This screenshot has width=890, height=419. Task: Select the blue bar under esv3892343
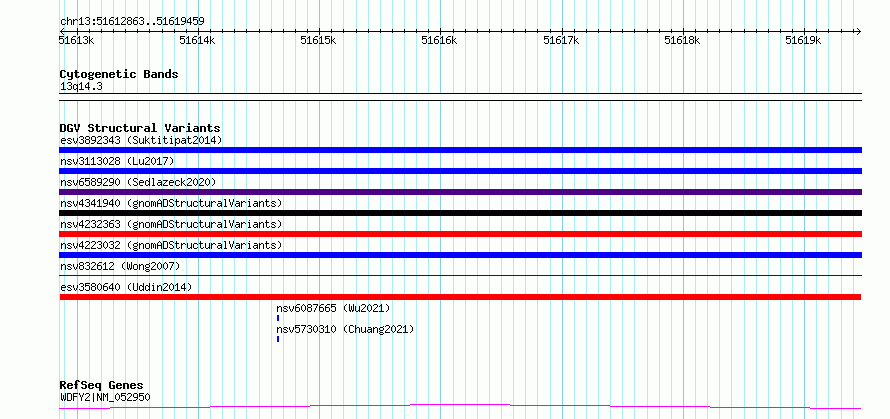pyautogui.click(x=460, y=150)
